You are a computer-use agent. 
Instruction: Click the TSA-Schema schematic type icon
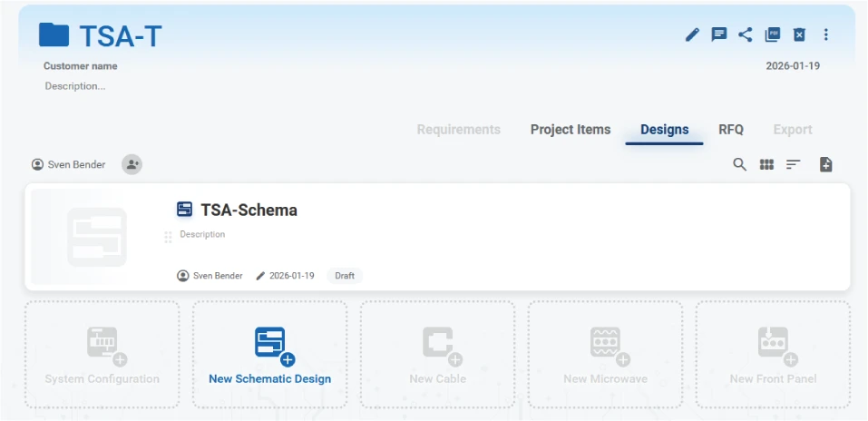tap(184, 210)
